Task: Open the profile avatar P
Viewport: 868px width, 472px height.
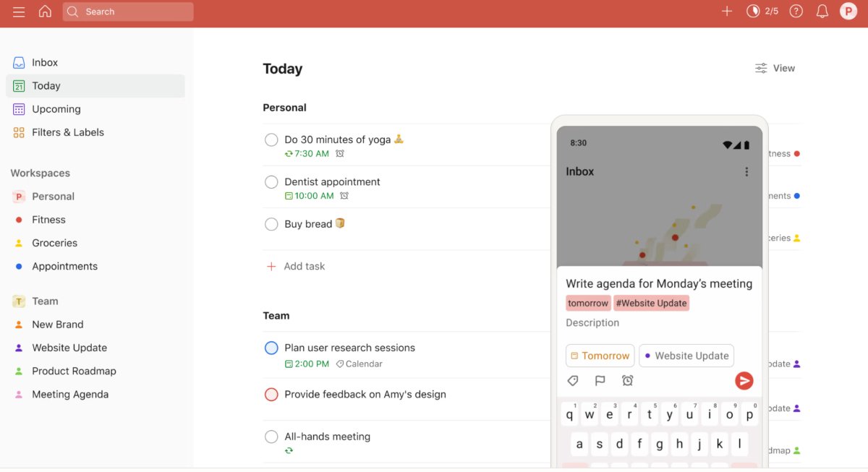Action: 848,11
